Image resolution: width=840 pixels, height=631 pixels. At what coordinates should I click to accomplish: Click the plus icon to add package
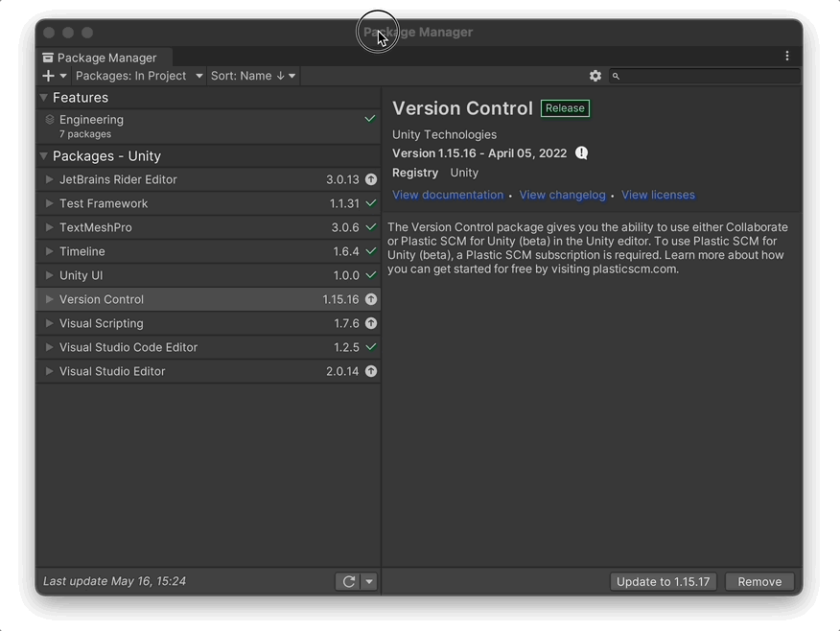tap(49, 76)
